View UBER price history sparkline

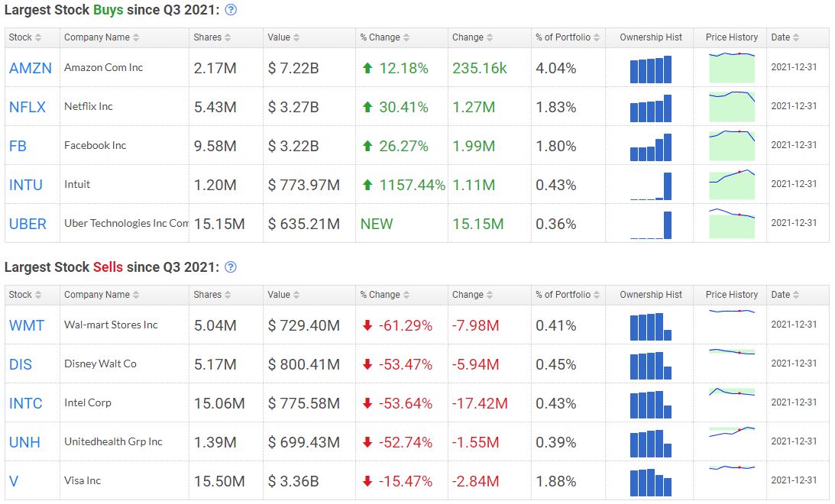click(732, 222)
